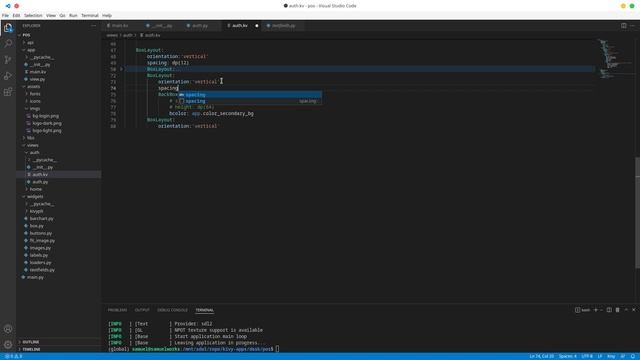Open the Selection menu
The height and width of the screenshot is (360, 640).
(33, 16)
